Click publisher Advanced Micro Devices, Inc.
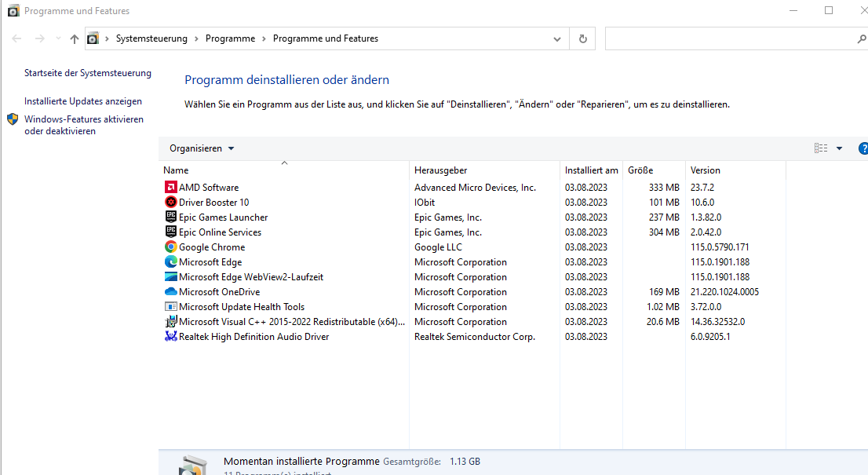The image size is (868, 475). [475, 187]
